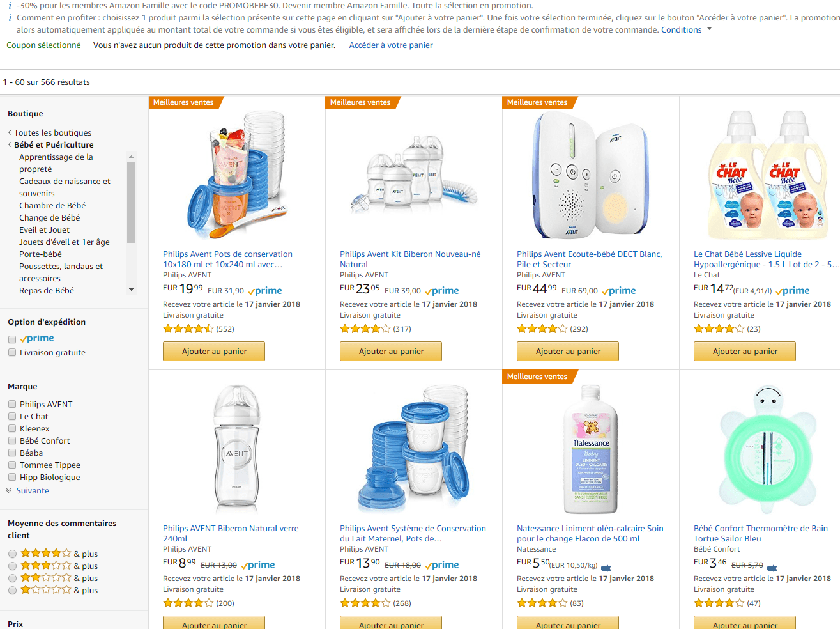Click star rating of Philips Avent Pots
Viewport: 840px width, 629px height.
188,329
